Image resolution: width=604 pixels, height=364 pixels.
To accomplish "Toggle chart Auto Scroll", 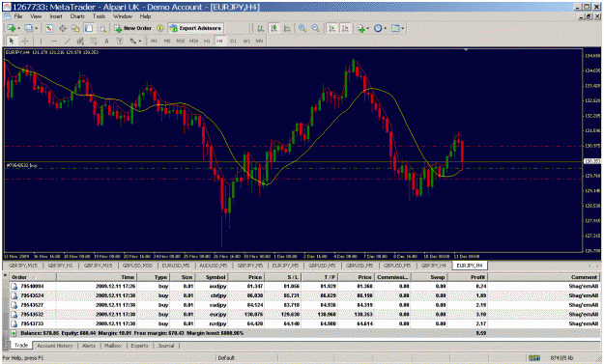I will 331,28.
